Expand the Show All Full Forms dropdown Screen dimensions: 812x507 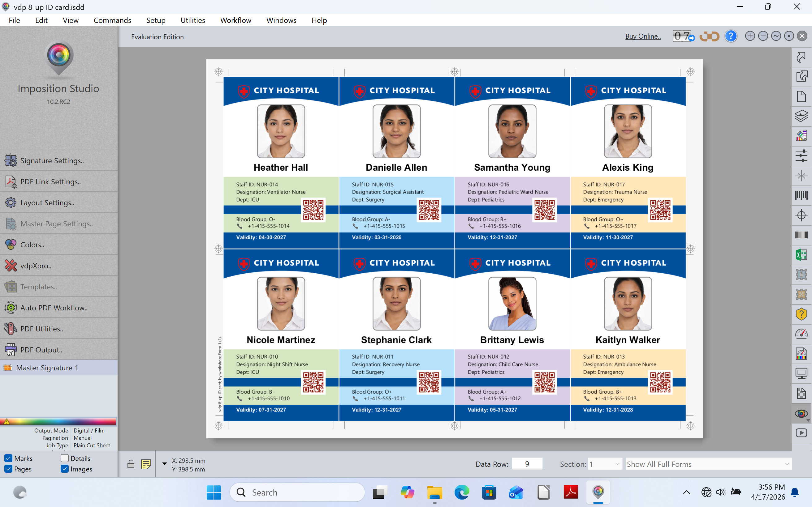click(708, 464)
